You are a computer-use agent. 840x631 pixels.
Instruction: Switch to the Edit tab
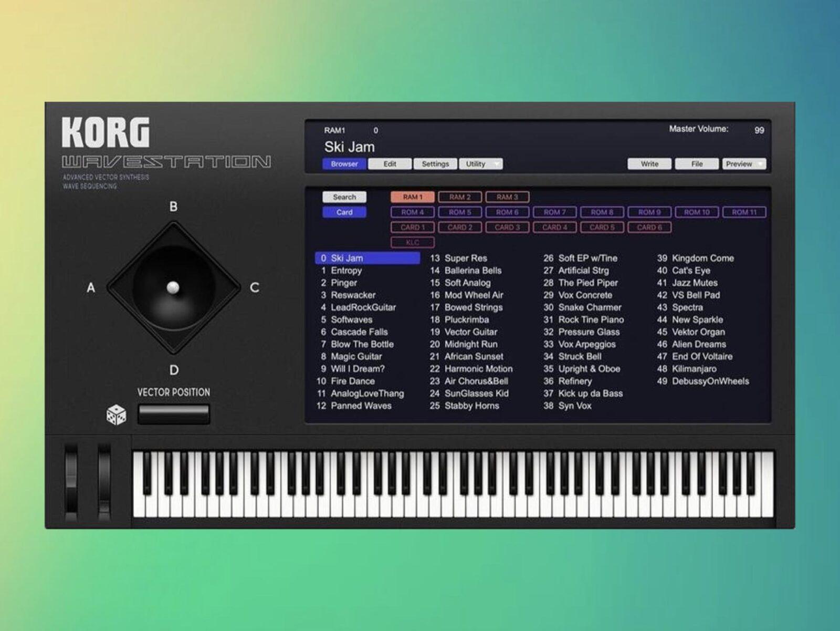(x=389, y=163)
